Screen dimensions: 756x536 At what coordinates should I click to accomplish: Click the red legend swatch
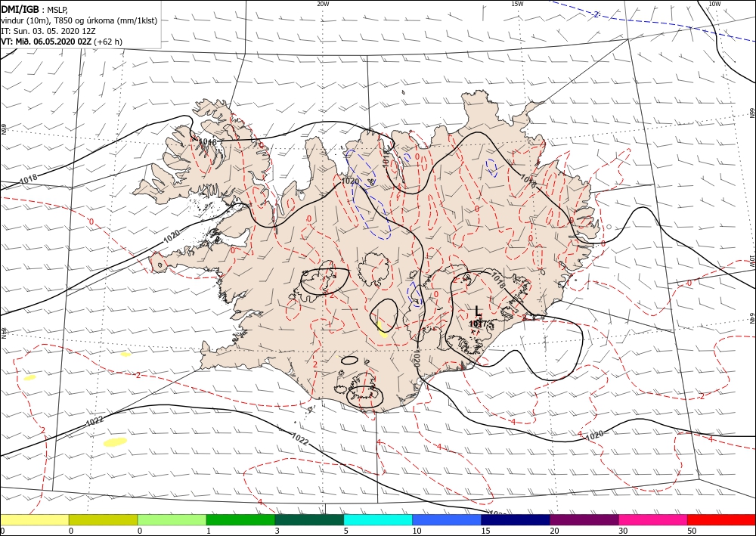[x=721, y=519]
